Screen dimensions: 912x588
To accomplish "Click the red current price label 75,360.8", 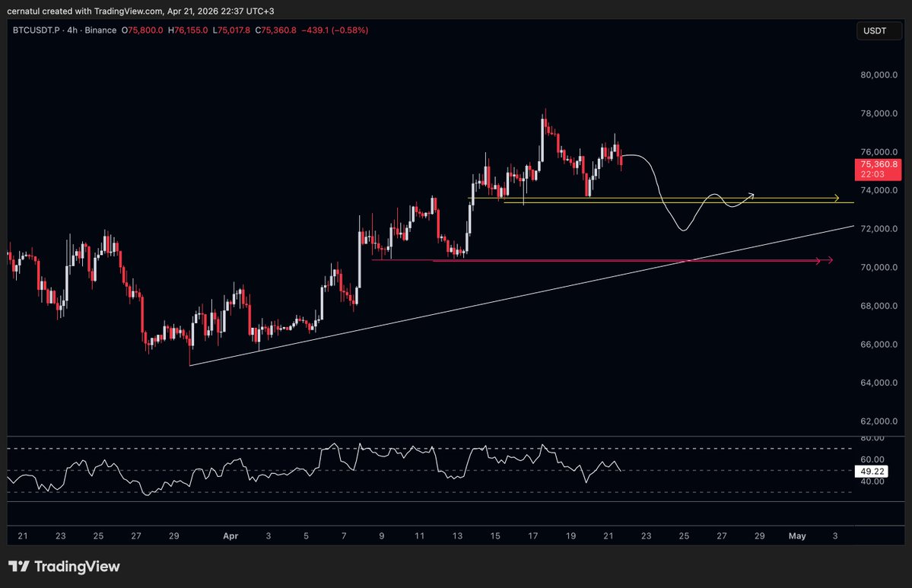I will click(x=879, y=164).
